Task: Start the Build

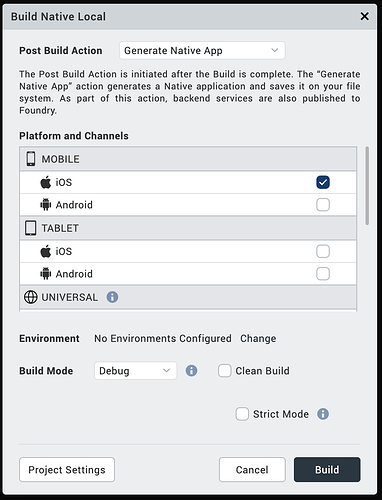Action: (x=327, y=470)
